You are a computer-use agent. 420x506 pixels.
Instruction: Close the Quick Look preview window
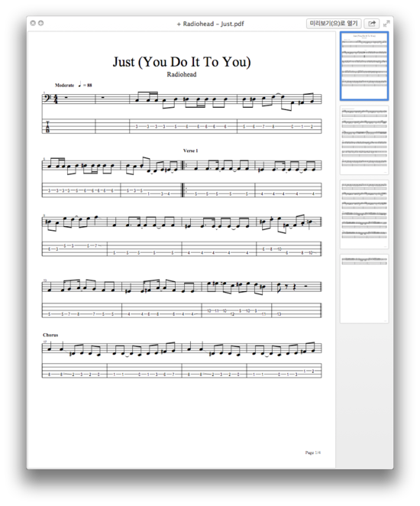(33, 23)
